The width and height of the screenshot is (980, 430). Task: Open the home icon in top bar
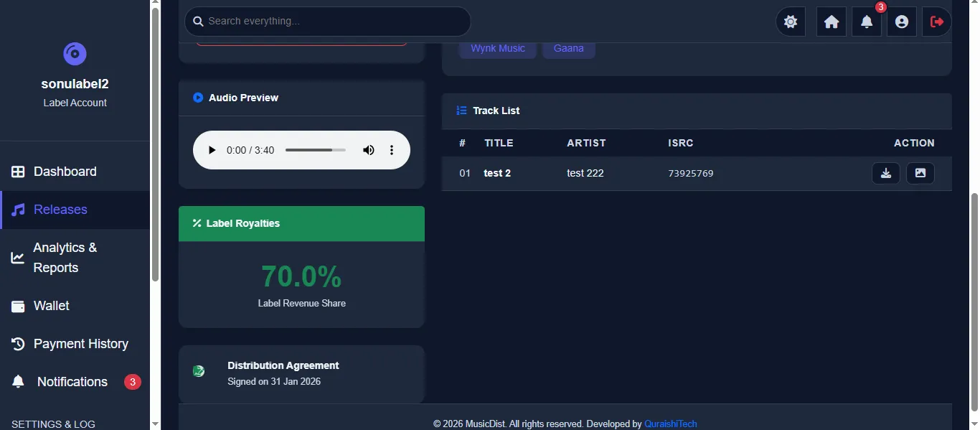point(831,22)
